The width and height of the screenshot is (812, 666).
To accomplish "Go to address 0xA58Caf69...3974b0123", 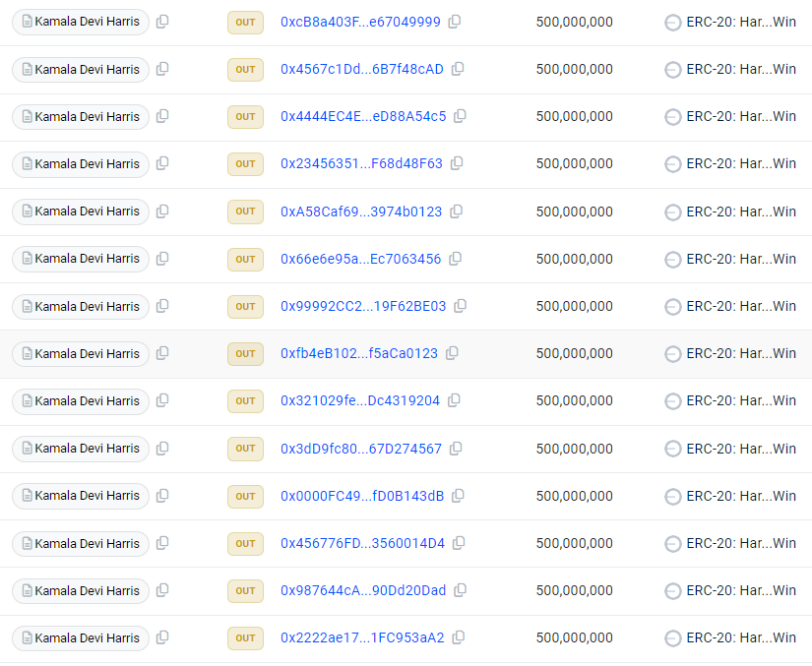I will pos(361,212).
